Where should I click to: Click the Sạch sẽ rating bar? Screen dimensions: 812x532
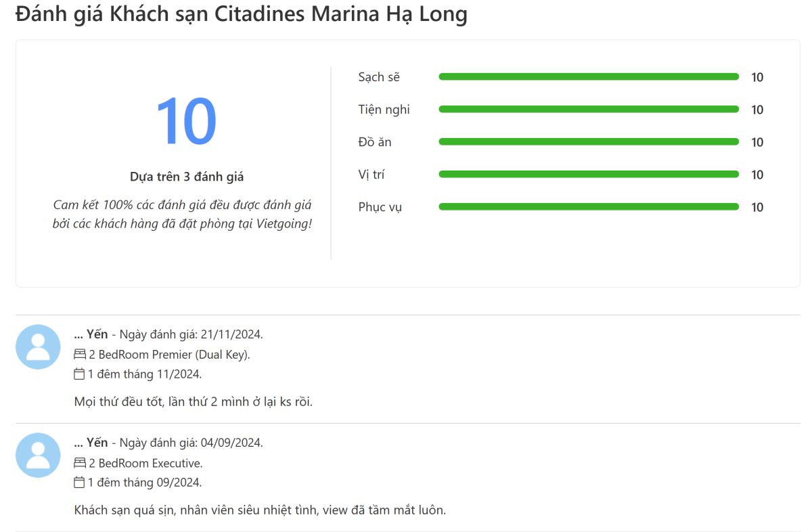pyautogui.click(x=589, y=77)
